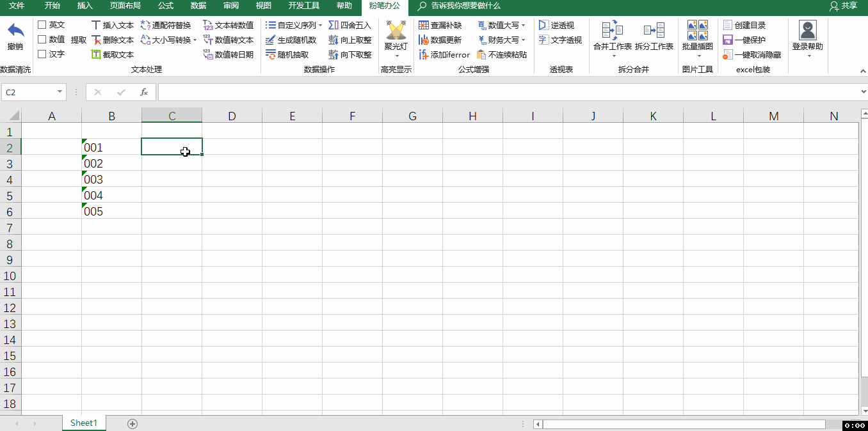
Task: Click the 随机抽取 tool
Action: (x=287, y=54)
